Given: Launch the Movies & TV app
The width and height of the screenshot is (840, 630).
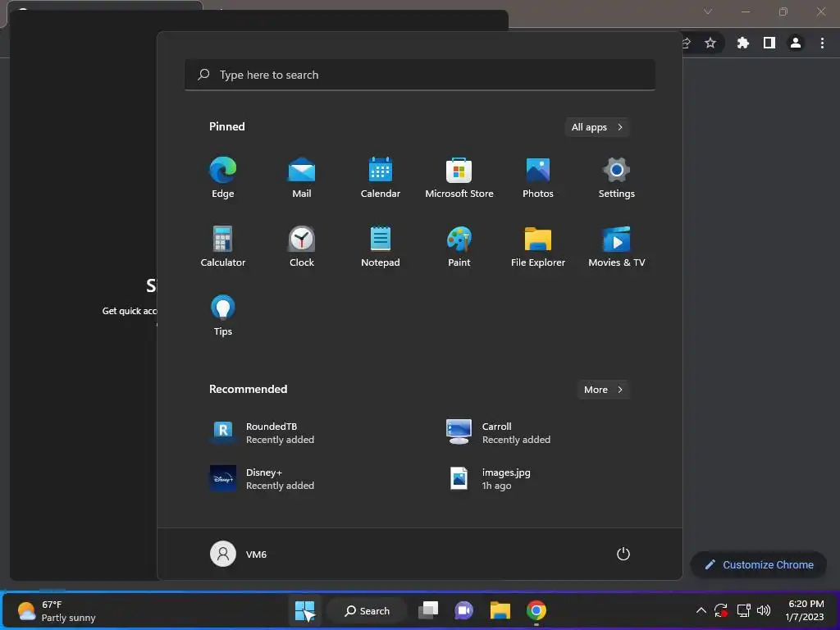Looking at the screenshot, I should point(617,246).
